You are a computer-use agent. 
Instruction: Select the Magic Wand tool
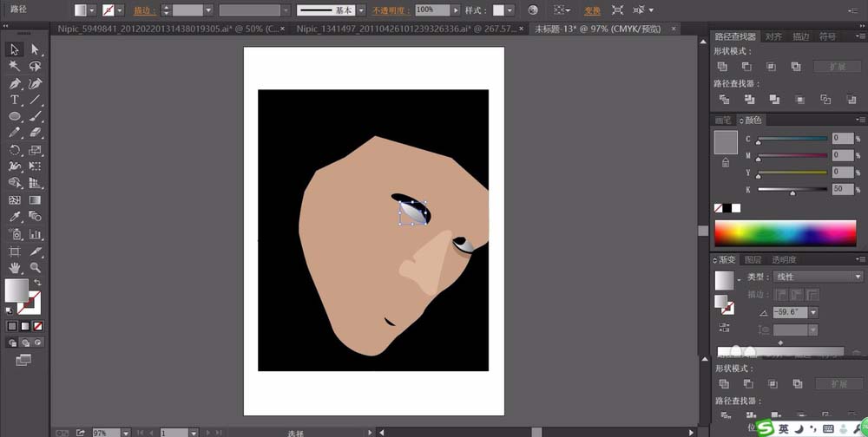(15, 67)
